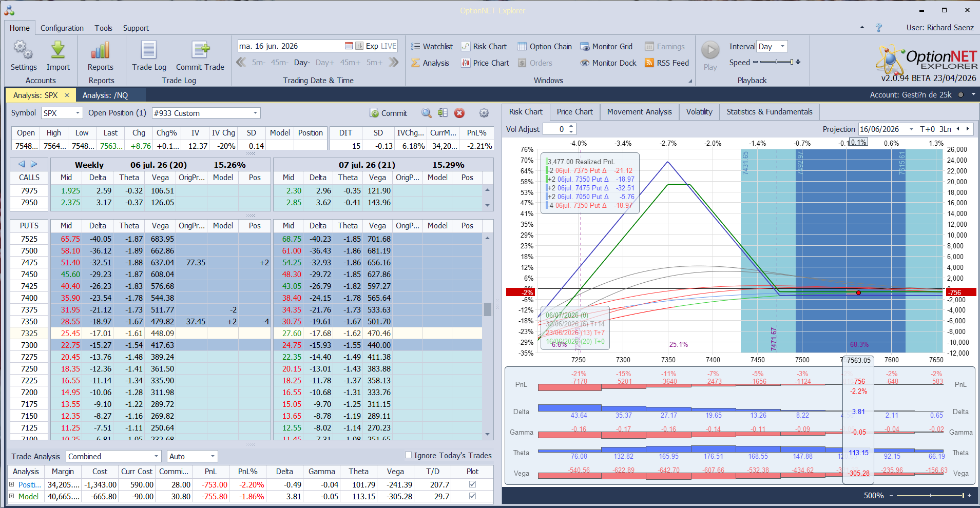980x508 pixels.
Task: Step projection back with left arrow
Action: click(x=958, y=129)
